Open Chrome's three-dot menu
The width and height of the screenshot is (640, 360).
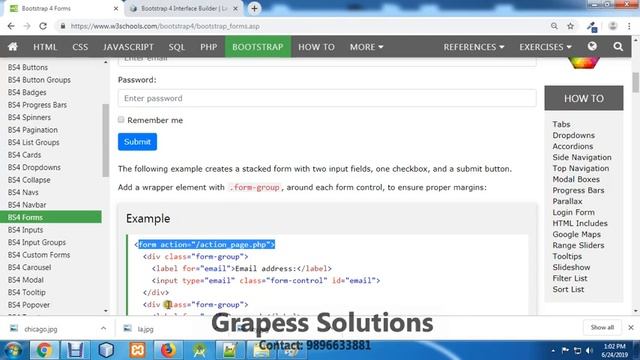(629, 26)
